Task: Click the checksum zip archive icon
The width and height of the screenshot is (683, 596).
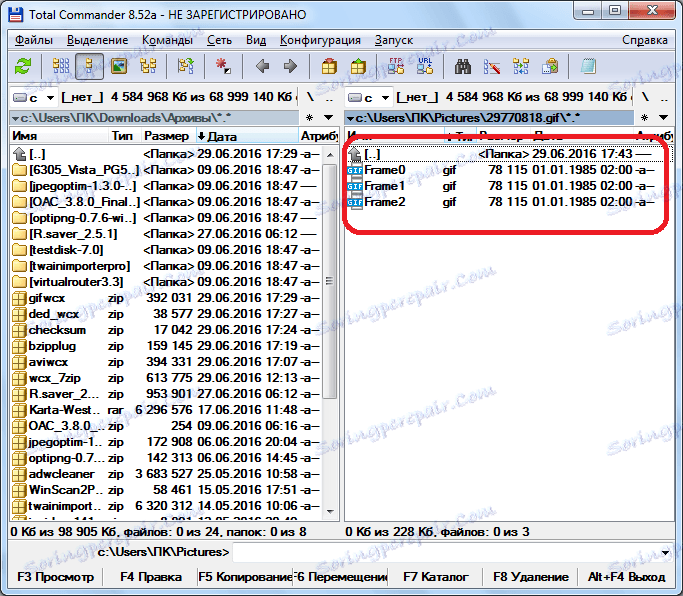Action: (19, 330)
